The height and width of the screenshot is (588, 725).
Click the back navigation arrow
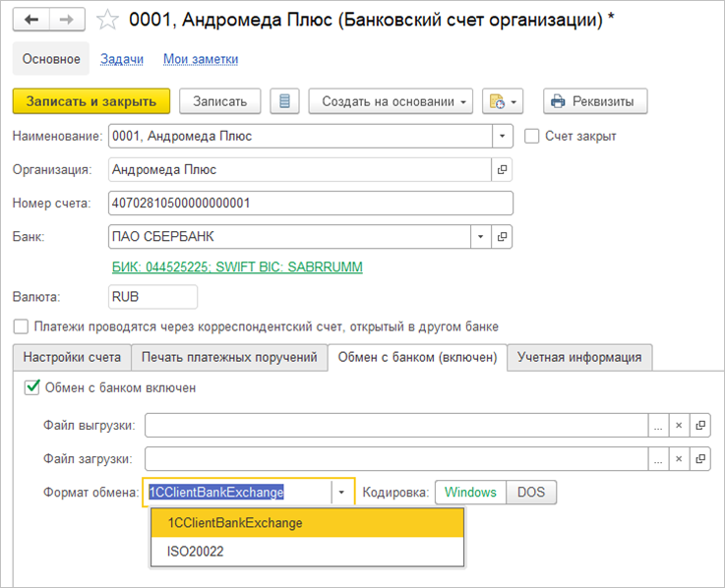[x=30, y=20]
